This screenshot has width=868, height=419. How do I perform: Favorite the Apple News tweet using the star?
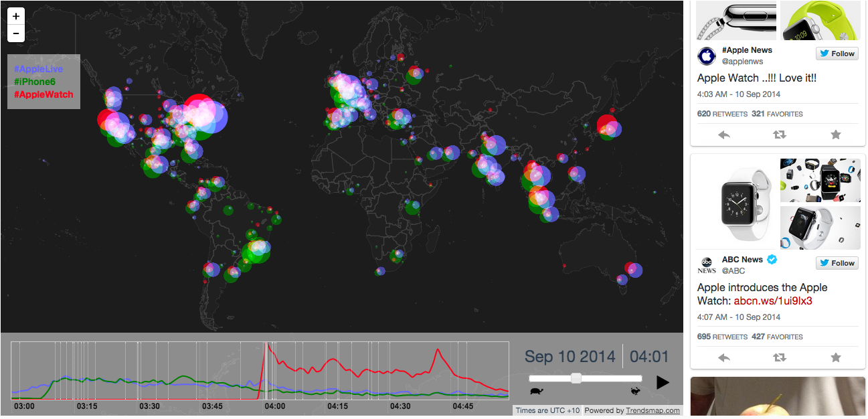click(835, 135)
